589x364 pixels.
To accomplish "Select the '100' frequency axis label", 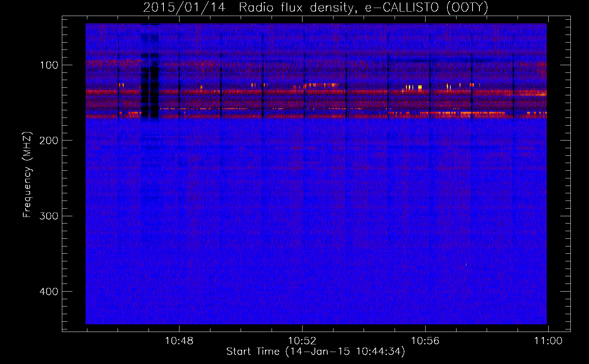I will click(49, 66).
